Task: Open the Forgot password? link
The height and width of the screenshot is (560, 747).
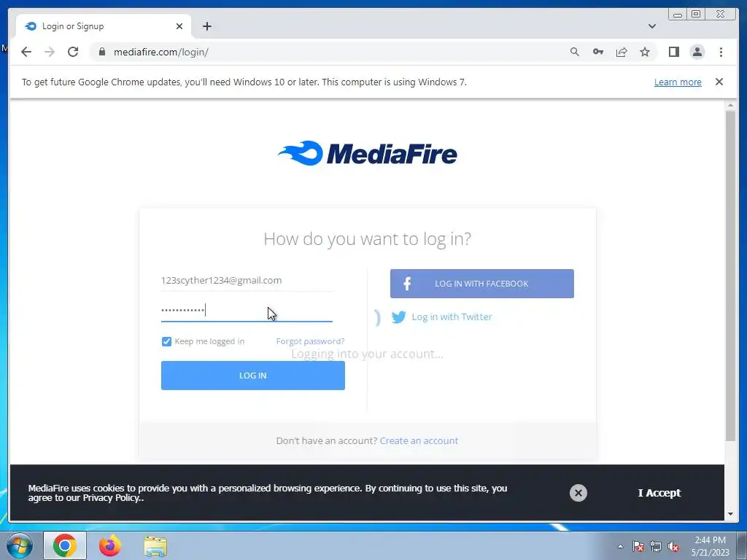Action: coord(310,341)
